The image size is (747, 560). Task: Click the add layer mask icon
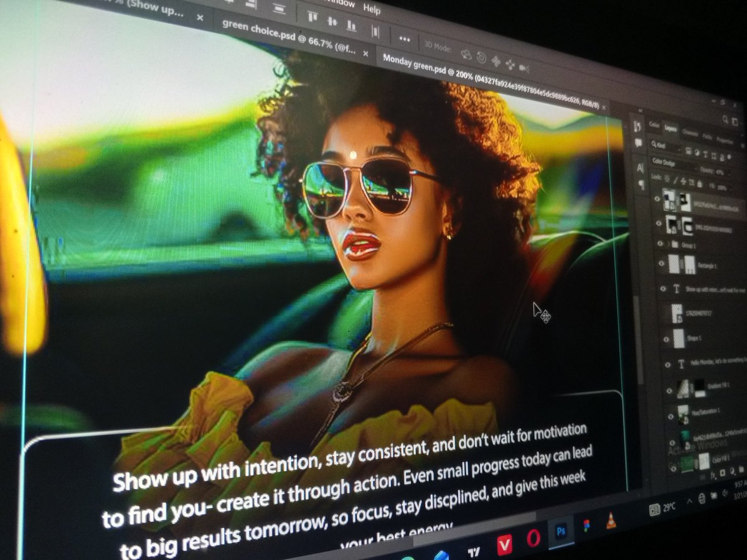[723, 472]
